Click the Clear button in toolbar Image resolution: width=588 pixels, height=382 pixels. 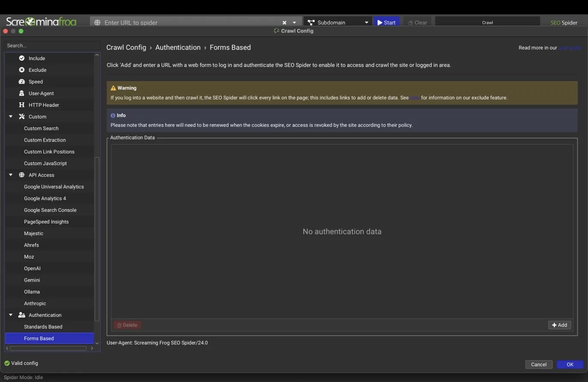tap(417, 22)
